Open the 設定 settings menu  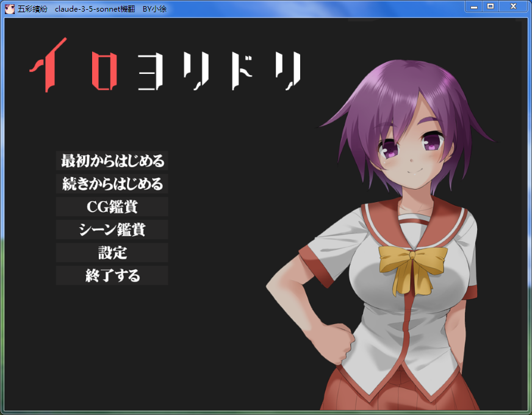(112, 253)
